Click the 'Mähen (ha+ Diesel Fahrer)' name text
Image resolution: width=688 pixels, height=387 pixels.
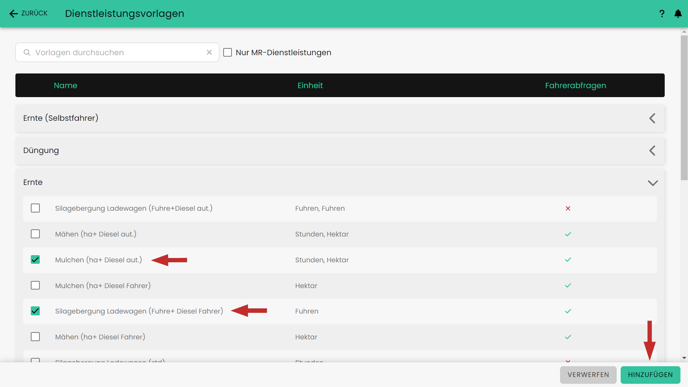click(x=100, y=337)
